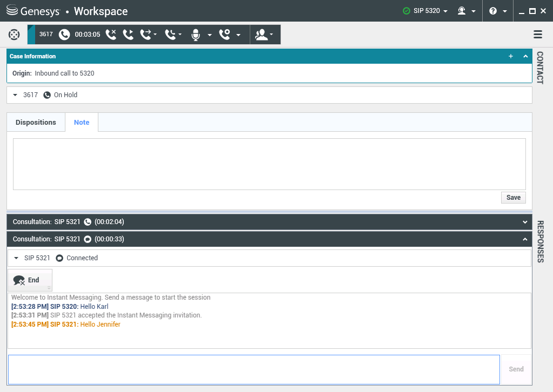Viewport: 553px width, 392px height.
Task: Click the IM consultation chat bubble icon
Action: (88, 239)
